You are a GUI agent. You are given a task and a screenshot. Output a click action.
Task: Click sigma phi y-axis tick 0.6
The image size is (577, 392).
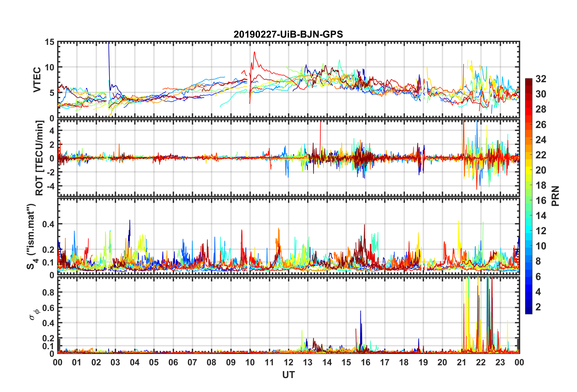pos(48,308)
